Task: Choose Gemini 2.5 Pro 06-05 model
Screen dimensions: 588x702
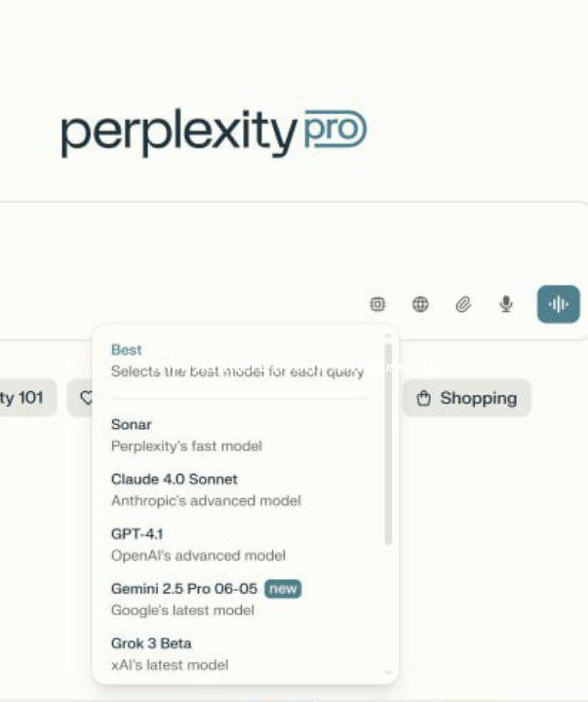Action: (237, 599)
